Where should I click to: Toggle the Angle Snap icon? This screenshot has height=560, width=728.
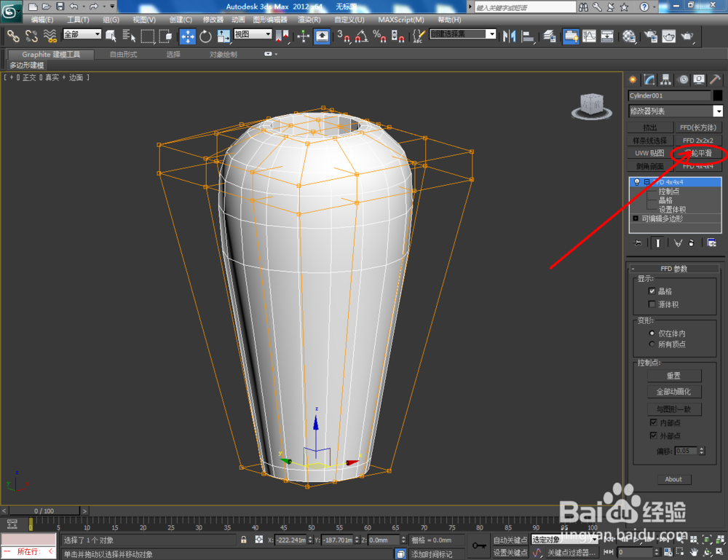click(x=362, y=36)
